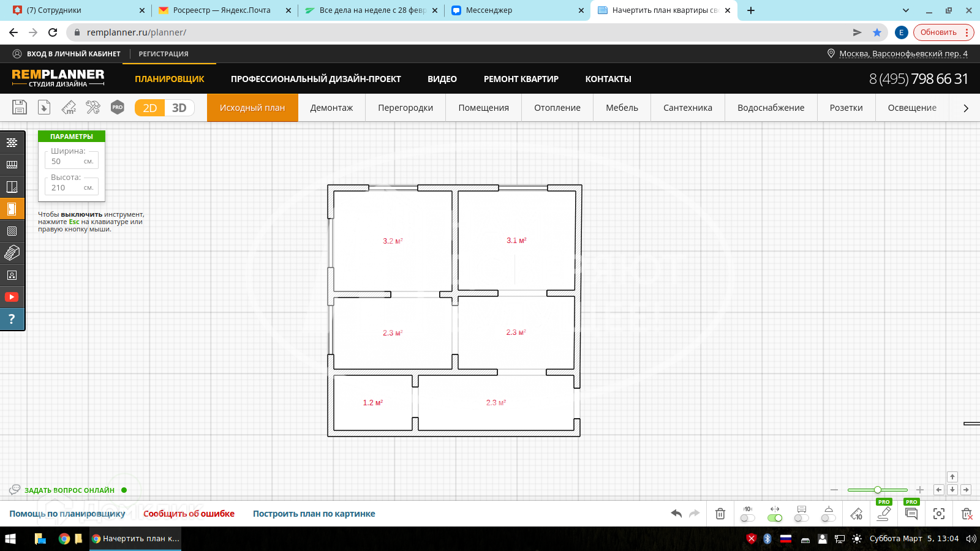Open the Мебель tab

point(622,108)
